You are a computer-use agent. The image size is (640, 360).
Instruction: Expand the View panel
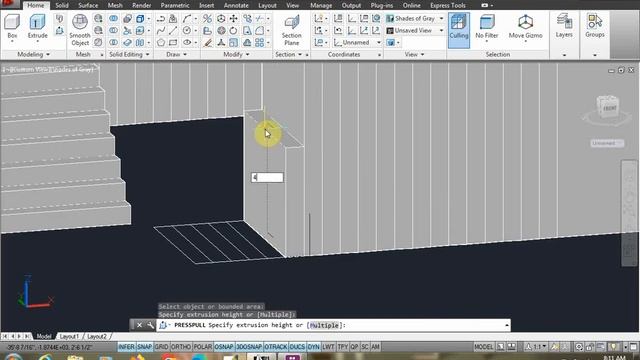pyautogui.click(x=414, y=54)
